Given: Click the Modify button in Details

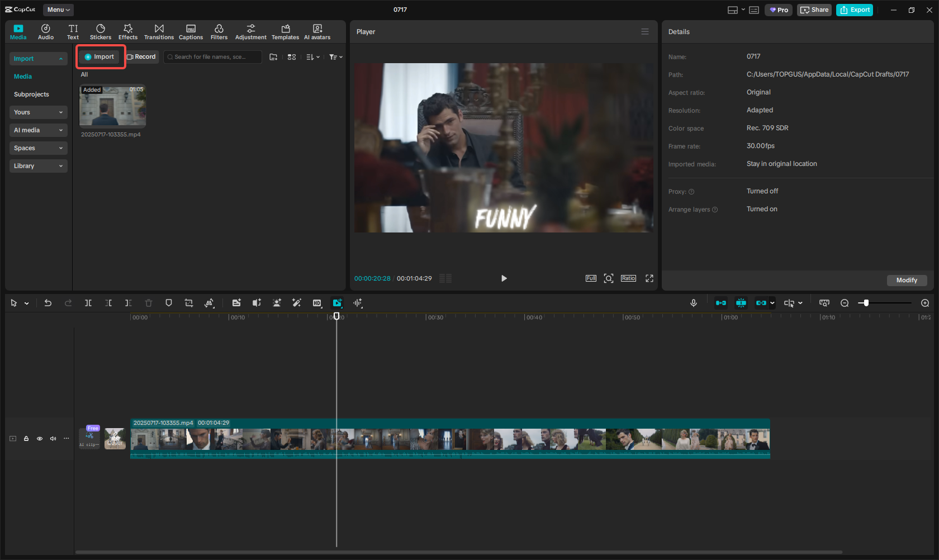Looking at the screenshot, I should [x=906, y=280].
